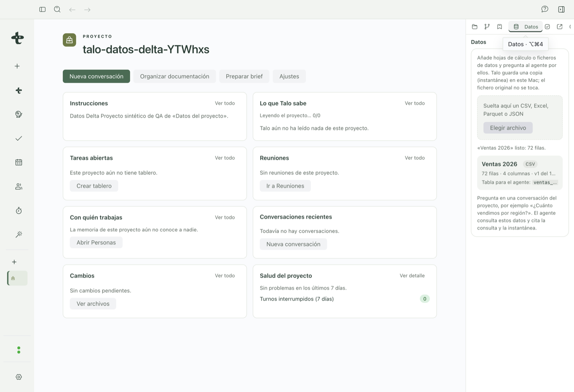The height and width of the screenshot is (392, 574).
Task: Open project Ajustes
Action: (x=289, y=76)
